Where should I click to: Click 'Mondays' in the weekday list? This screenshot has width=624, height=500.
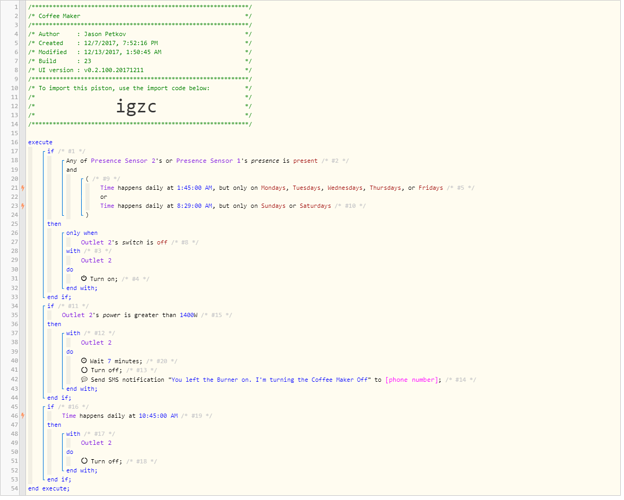tap(273, 188)
